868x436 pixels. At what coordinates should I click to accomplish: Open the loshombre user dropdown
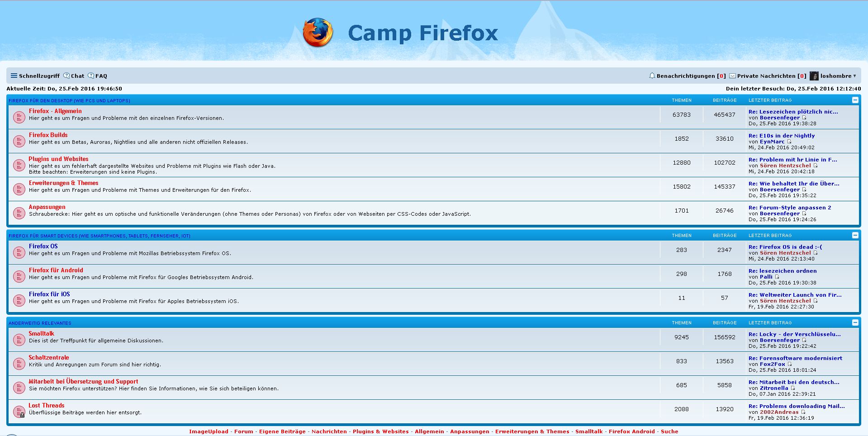[x=838, y=76]
